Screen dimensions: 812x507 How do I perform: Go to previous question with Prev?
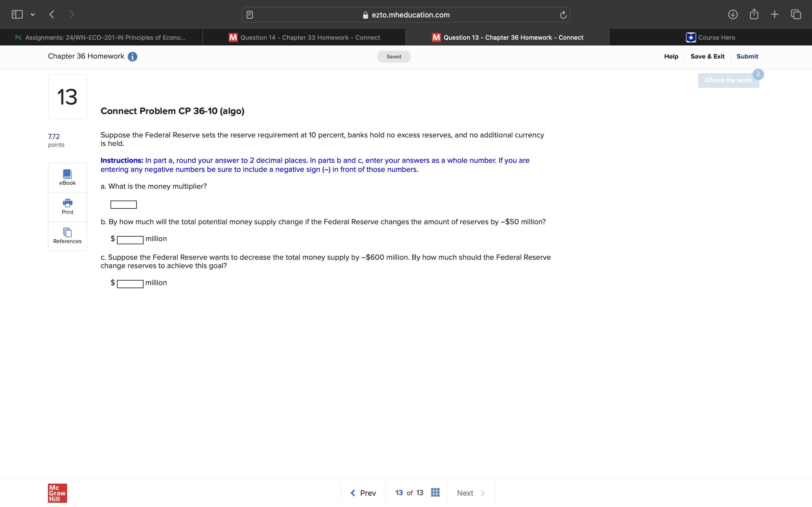click(363, 493)
